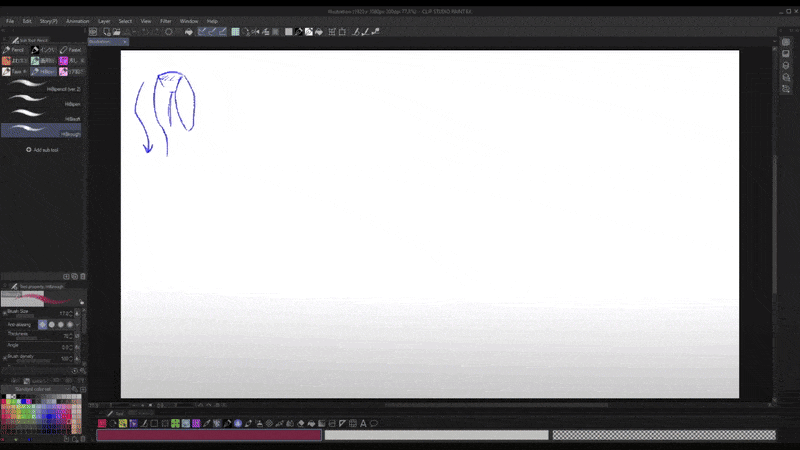
Task: Select the Hibirough brush
Action: (x=41, y=131)
